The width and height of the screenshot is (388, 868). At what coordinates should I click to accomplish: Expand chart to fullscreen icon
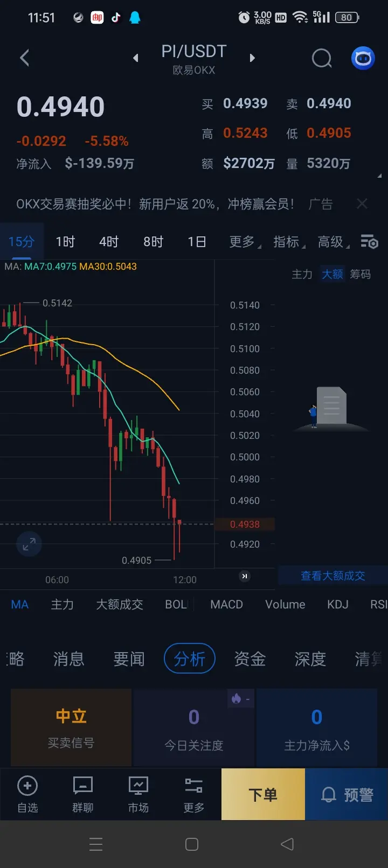(29, 544)
